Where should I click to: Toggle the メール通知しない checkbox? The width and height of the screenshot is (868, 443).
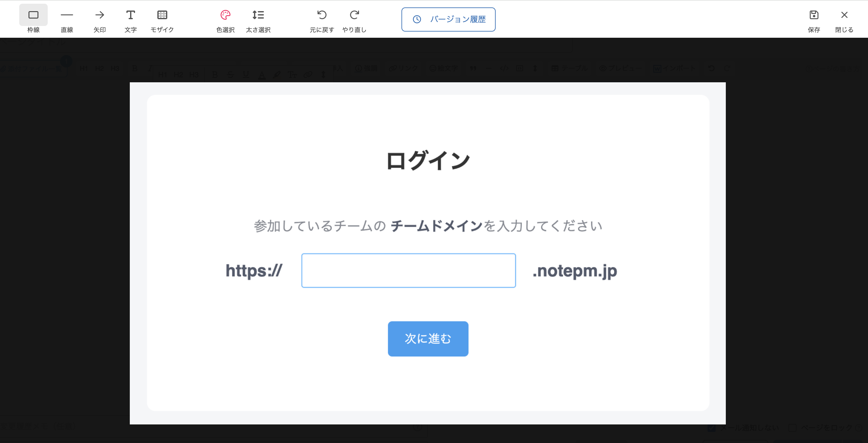click(712, 428)
